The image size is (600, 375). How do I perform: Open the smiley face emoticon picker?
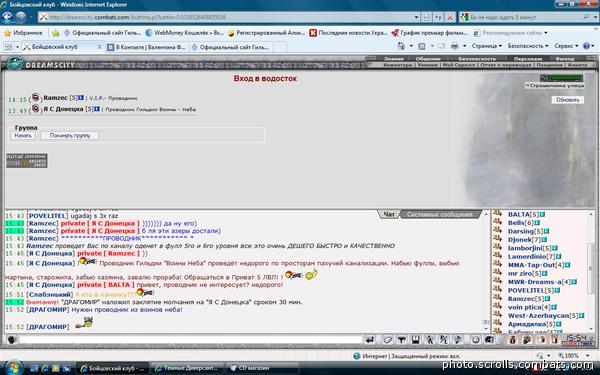[475, 340]
